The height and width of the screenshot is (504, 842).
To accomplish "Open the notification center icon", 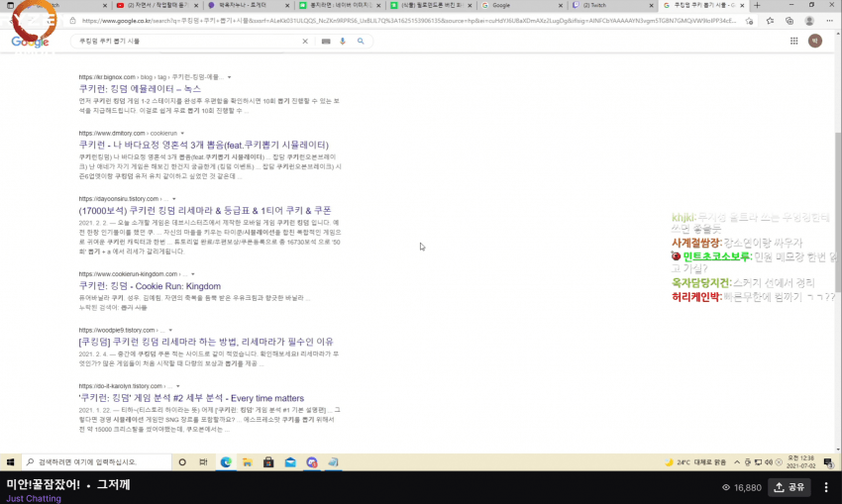I will [828, 462].
